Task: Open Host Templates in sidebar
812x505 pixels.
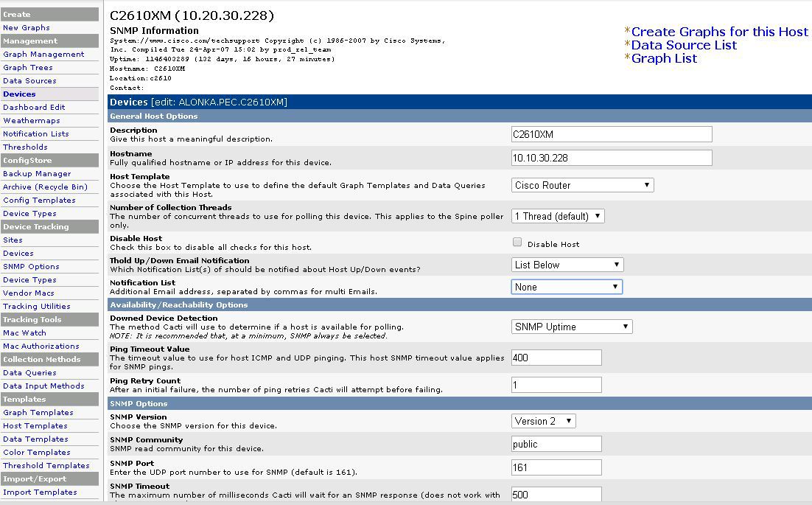Action: pos(35,426)
